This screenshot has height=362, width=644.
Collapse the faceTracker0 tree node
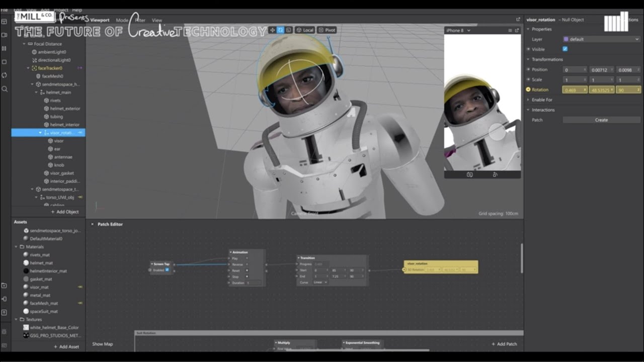coord(28,68)
